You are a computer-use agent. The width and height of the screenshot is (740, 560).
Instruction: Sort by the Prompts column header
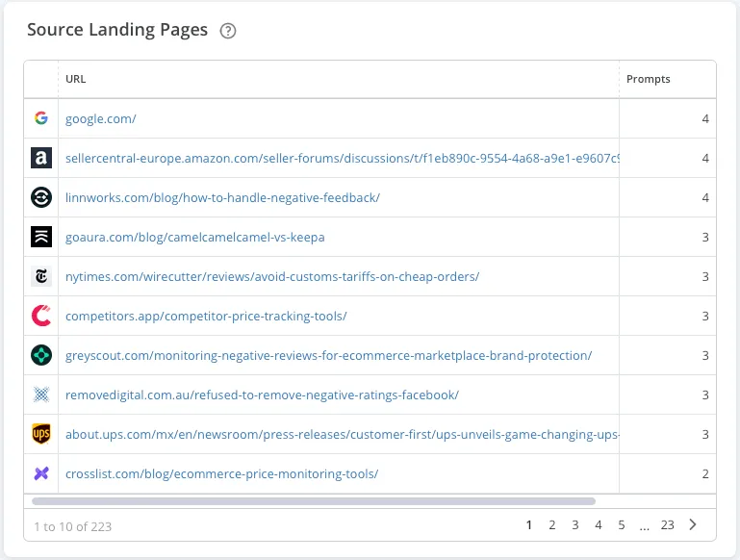pyautogui.click(x=648, y=79)
